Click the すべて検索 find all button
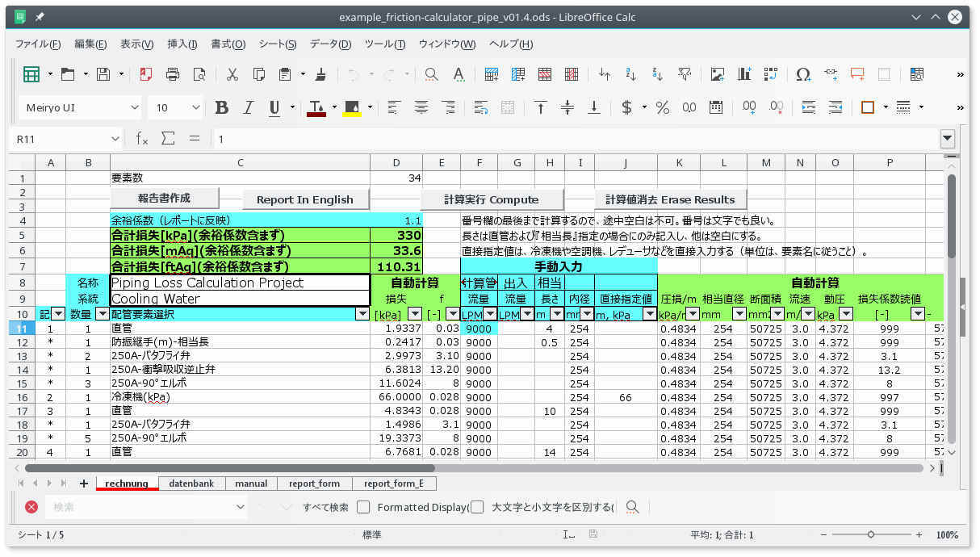The image size is (980, 557). 326,507
